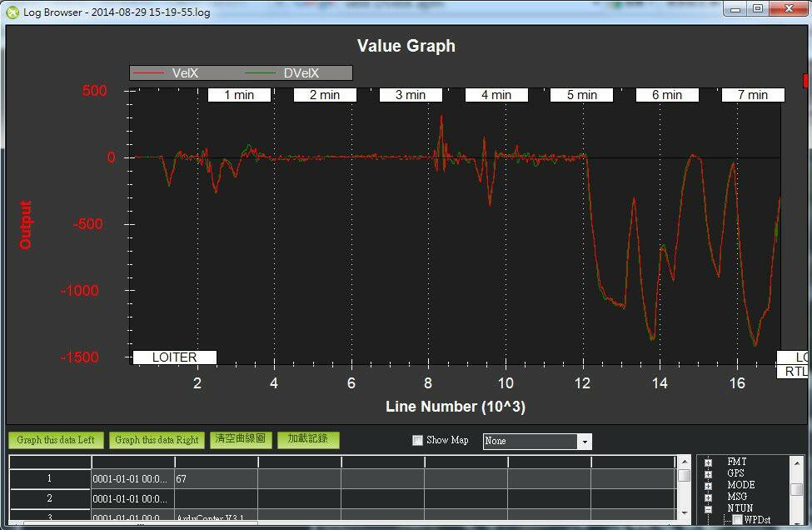Click the VelX red legend entry
Screen dimensions: 812x530
pos(166,73)
